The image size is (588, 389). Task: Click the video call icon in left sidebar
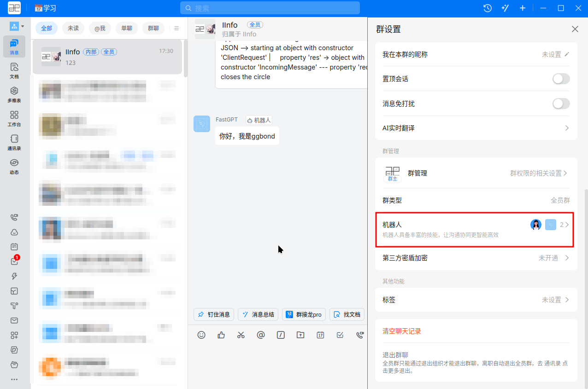[x=14, y=217]
